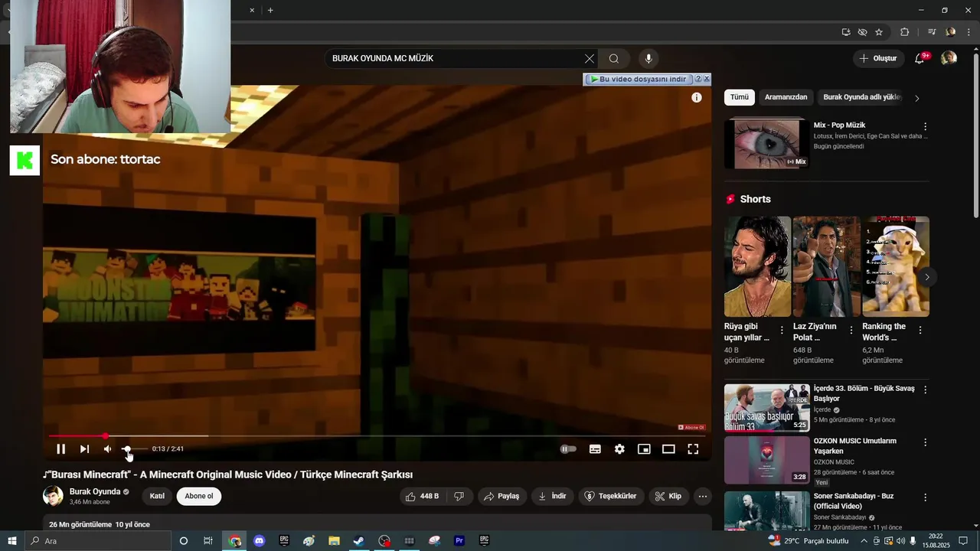Open the Oluştur create menu

coord(878,58)
